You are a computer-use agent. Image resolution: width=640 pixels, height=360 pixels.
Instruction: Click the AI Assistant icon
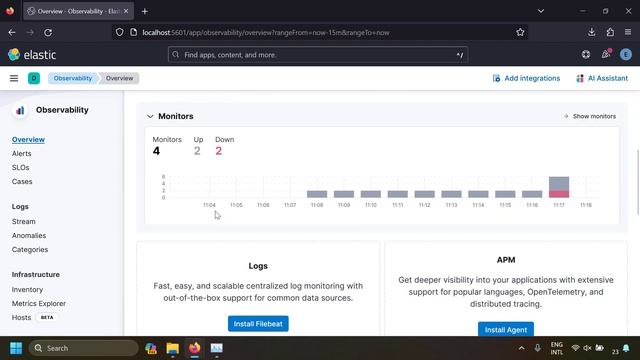(x=580, y=78)
